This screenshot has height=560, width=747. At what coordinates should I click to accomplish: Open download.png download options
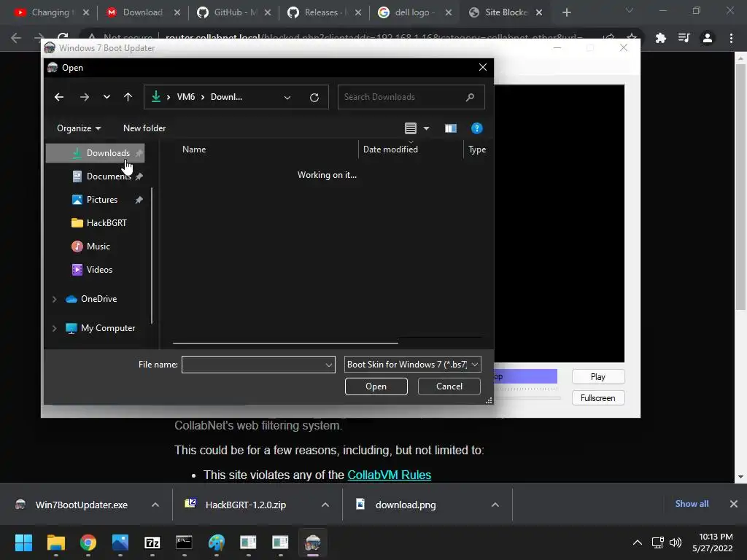(495, 505)
